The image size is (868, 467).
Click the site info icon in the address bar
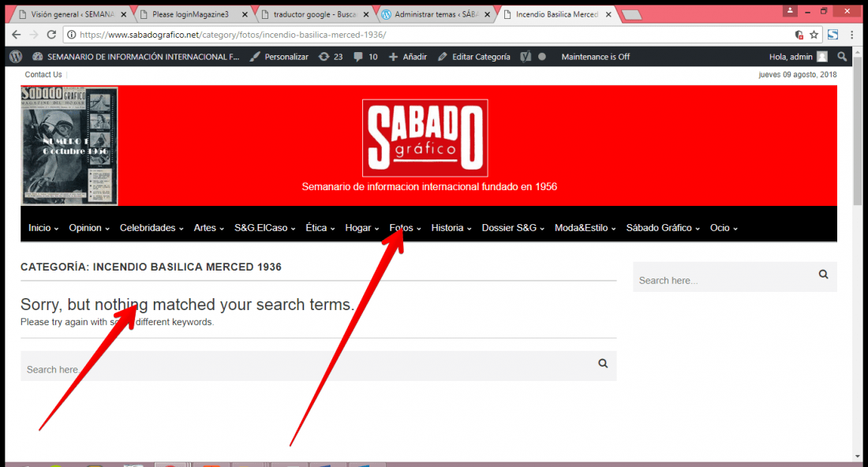click(71, 35)
